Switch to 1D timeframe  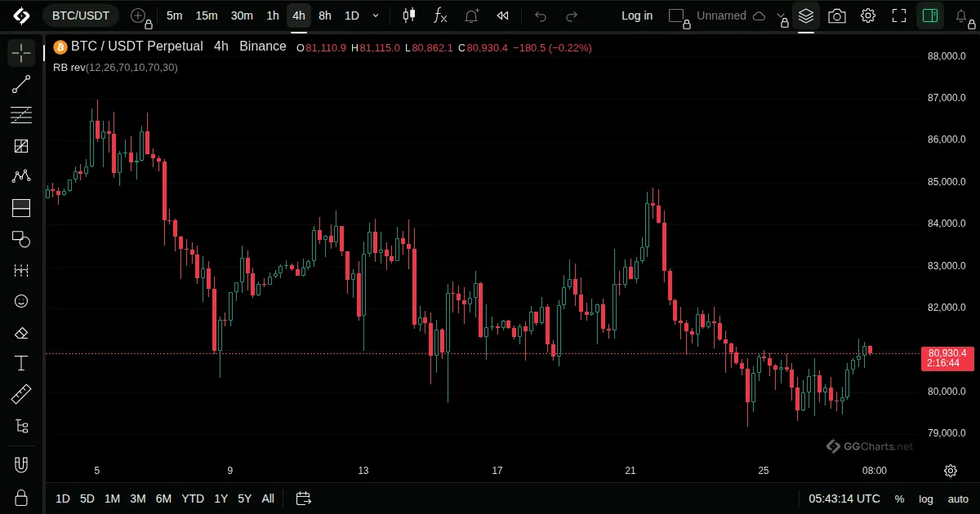(x=351, y=16)
